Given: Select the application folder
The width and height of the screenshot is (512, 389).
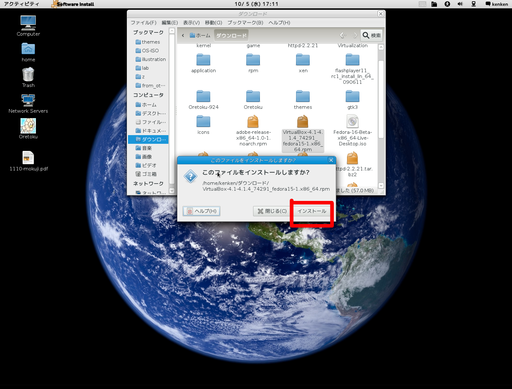Looking at the screenshot, I should click(203, 63).
